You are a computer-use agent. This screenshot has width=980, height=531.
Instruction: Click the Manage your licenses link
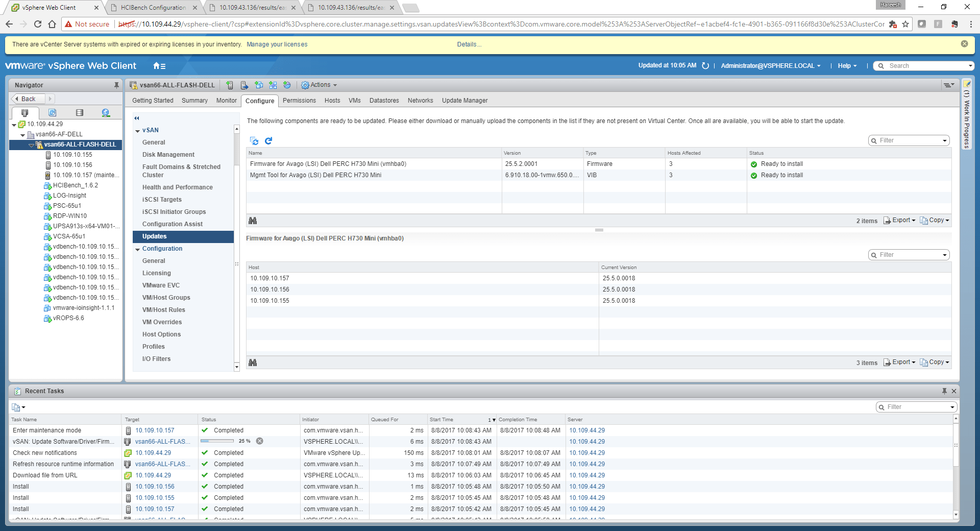[277, 44]
